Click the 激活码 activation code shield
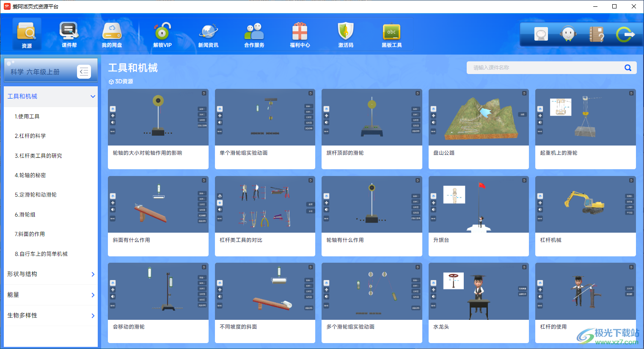Viewport: 644px width, 349px height. pyautogui.click(x=345, y=34)
